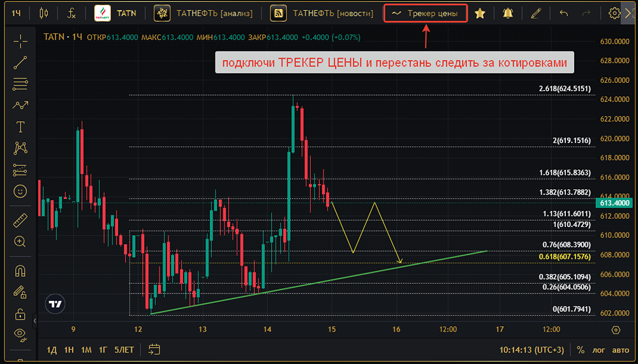638x364 pixels.
Task: Click the star favorites icon
Action: (x=480, y=13)
